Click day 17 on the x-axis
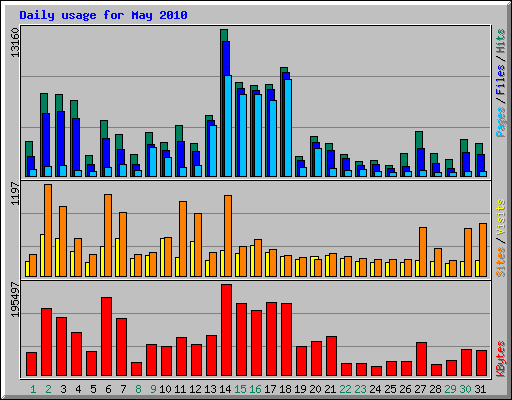The image size is (512, 400). [x=270, y=389]
